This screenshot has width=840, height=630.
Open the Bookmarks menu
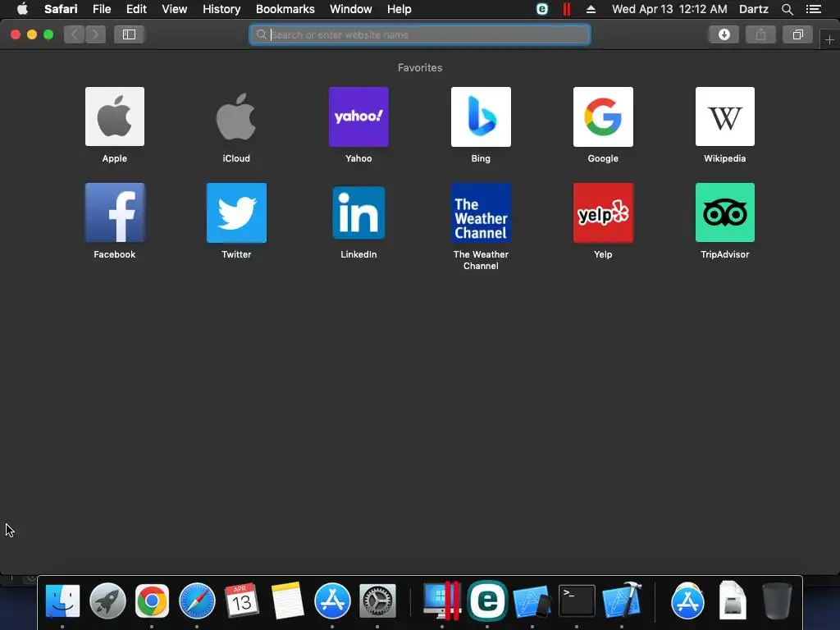pyautogui.click(x=285, y=9)
